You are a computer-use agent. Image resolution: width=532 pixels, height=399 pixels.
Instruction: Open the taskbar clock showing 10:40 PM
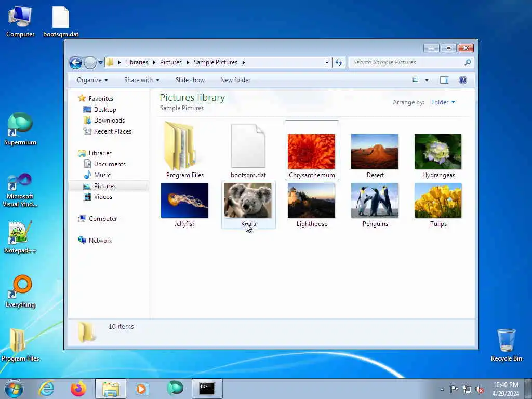[506, 389]
